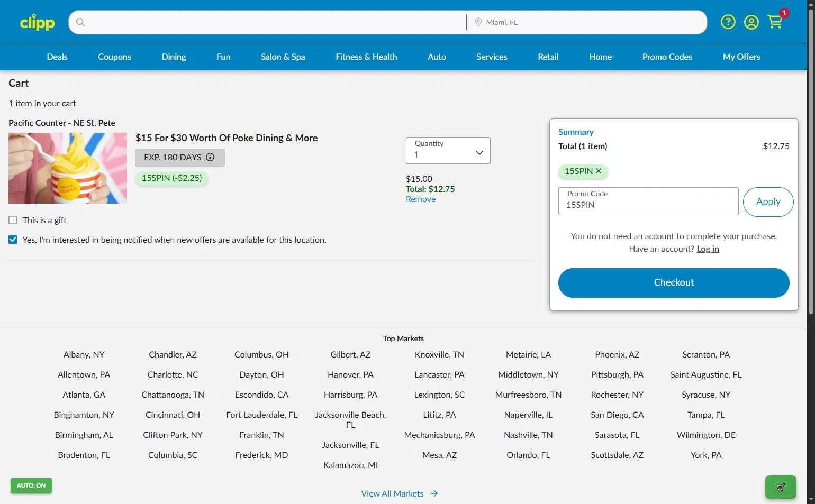The width and height of the screenshot is (815, 504).
Task: Click the Checkout button
Action: (x=674, y=282)
